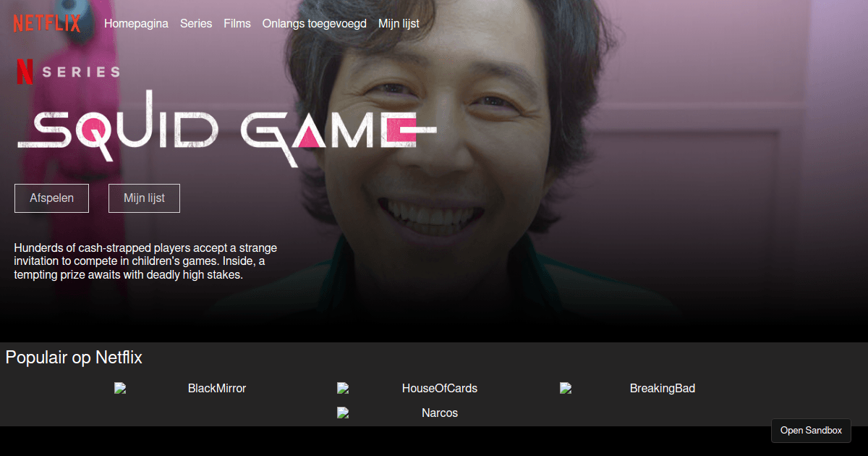Select Films in the top navigation
The width and height of the screenshot is (868, 456).
(x=237, y=23)
